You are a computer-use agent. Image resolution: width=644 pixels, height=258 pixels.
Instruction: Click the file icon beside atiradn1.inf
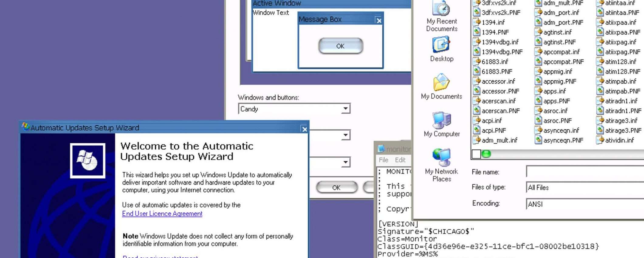tap(600, 101)
